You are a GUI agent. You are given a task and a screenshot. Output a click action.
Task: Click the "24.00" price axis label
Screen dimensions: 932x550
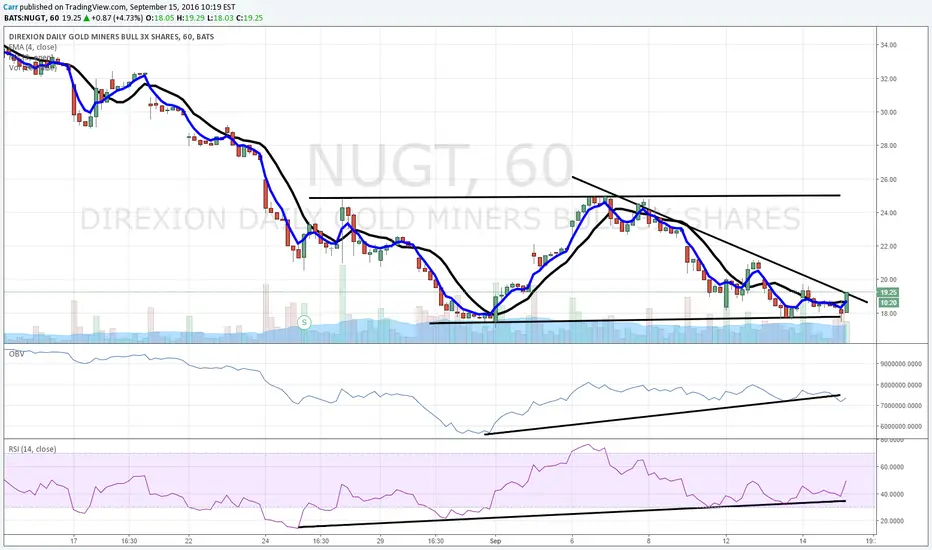pos(889,213)
